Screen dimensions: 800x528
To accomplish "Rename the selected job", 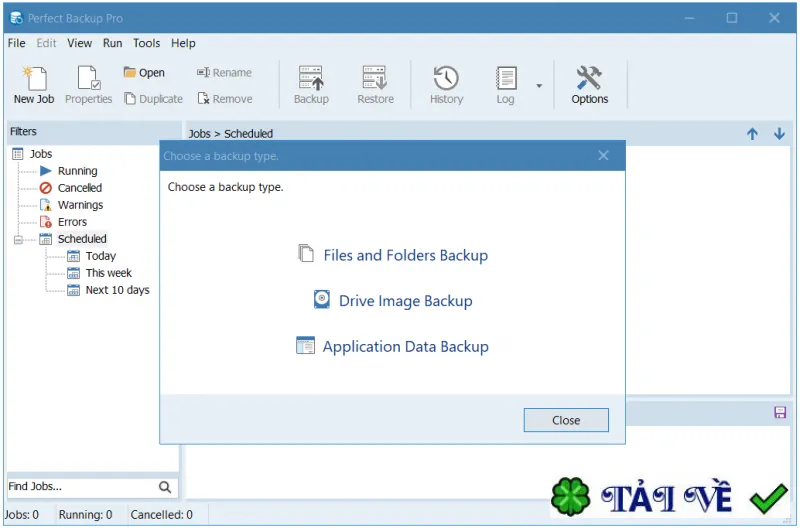I will [x=224, y=72].
